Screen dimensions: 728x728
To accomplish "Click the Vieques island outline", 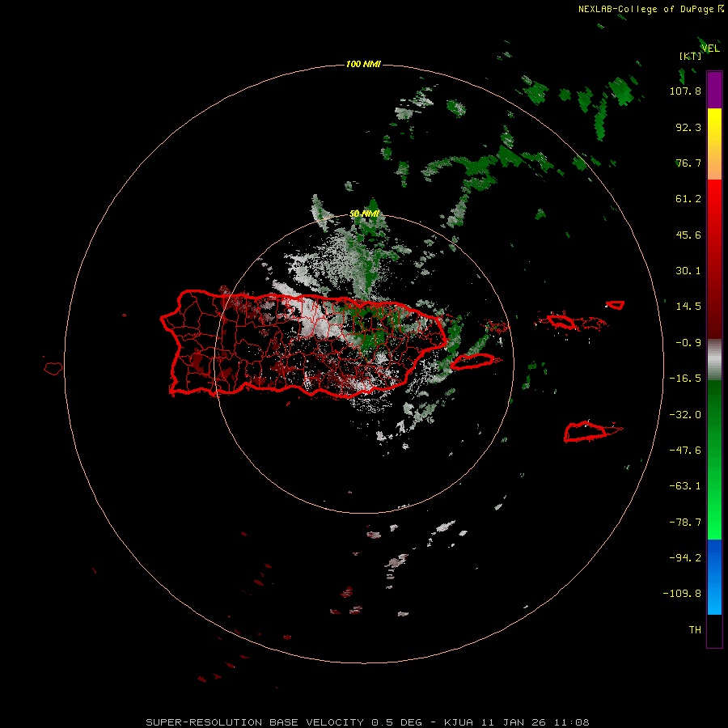I will (x=472, y=362).
